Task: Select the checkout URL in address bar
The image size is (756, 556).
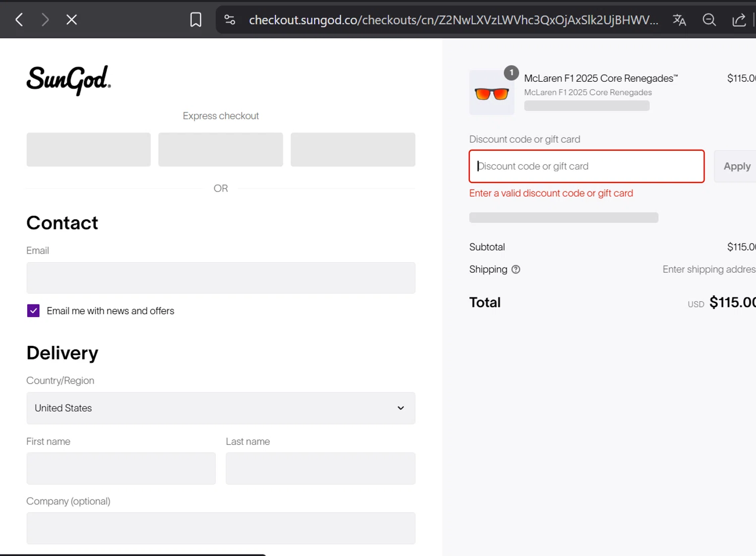Action: click(453, 20)
